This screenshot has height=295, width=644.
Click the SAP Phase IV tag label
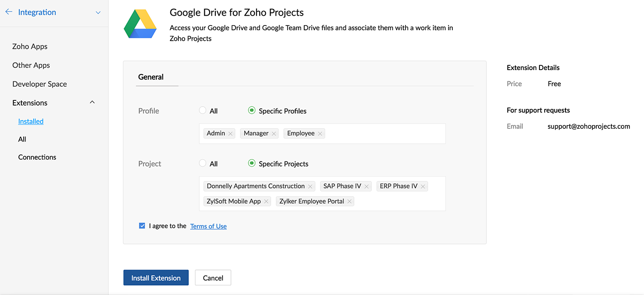(342, 186)
